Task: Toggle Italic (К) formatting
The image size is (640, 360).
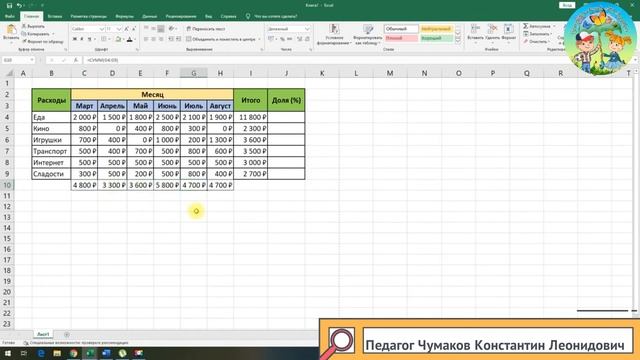Action: 82,39
